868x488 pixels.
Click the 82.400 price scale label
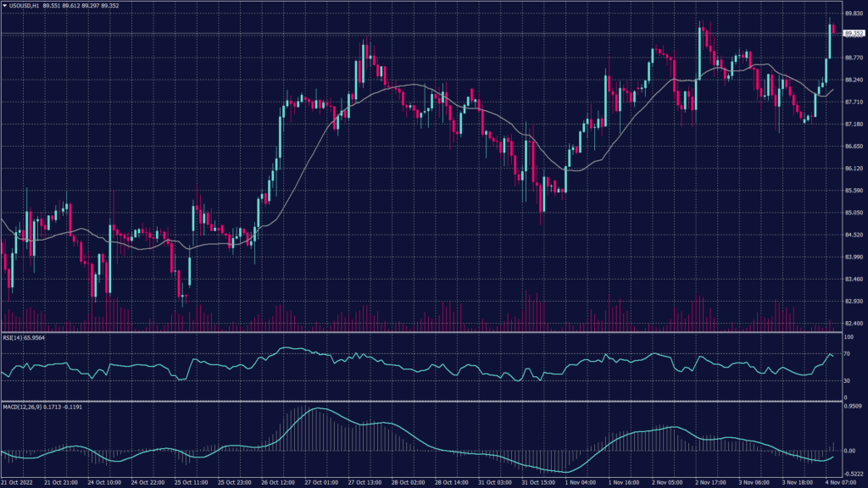coord(853,324)
